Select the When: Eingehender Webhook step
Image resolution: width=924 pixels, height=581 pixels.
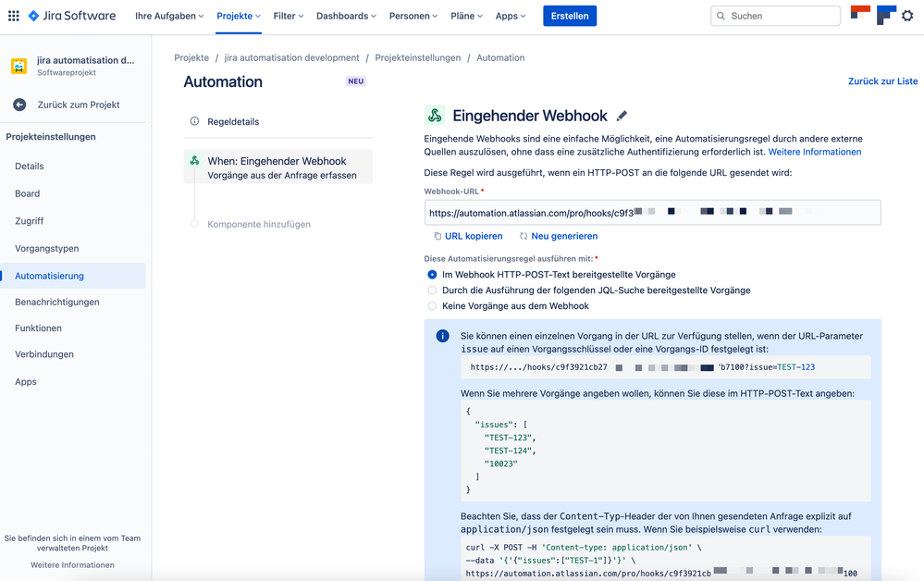point(278,167)
